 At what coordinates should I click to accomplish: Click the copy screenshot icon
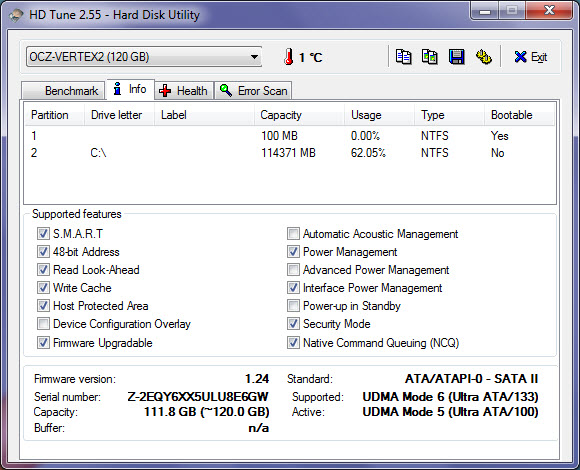[430, 57]
